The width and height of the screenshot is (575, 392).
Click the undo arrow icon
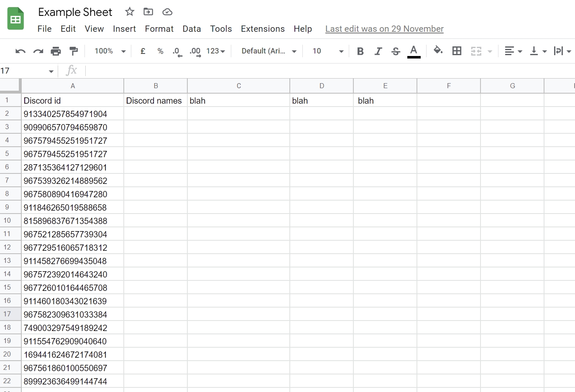tap(20, 51)
